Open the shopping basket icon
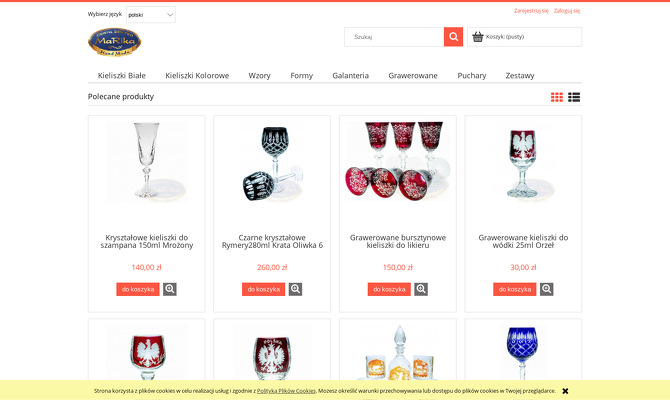Viewport: 670px width, 400px height. coord(478,37)
